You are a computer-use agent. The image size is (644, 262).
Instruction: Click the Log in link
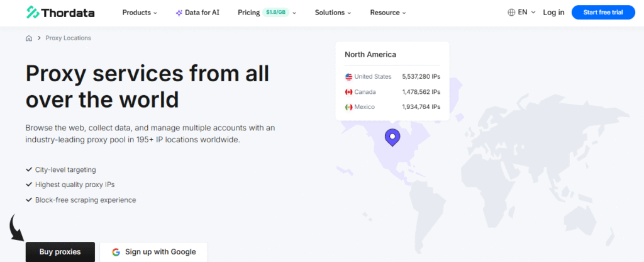[x=553, y=13]
